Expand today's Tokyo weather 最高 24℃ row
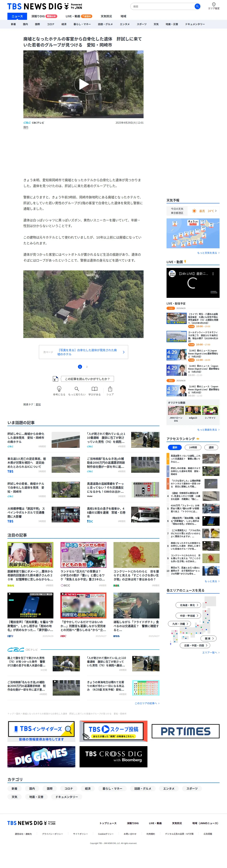227x868 pixels. point(193,211)
